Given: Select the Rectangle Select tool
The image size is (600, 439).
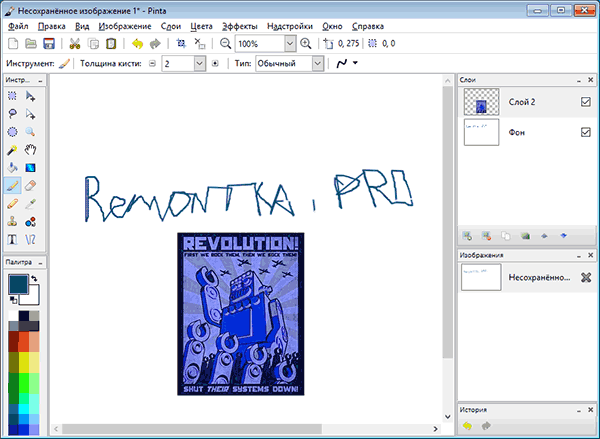Looking at the screenshot, I should coord(12,96).
